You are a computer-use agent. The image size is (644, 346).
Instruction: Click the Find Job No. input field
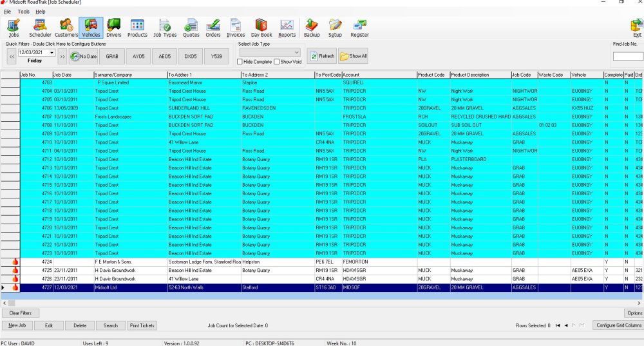(628, 57)
